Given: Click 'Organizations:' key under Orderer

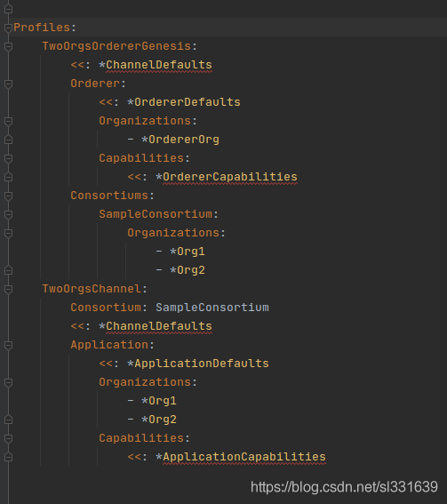Looking at the screenshot, I should pos(148,121).
